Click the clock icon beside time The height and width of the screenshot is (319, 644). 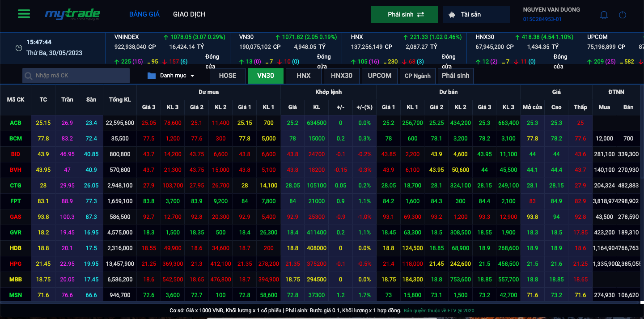pos(19,48)
